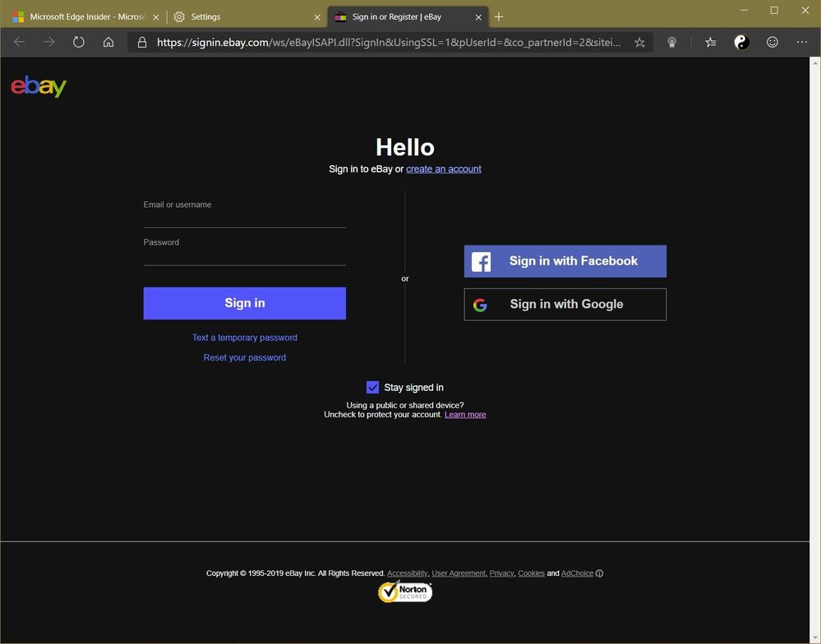
Task: Open the tracking prevention extension icon
Action: (x=671, y=43)
